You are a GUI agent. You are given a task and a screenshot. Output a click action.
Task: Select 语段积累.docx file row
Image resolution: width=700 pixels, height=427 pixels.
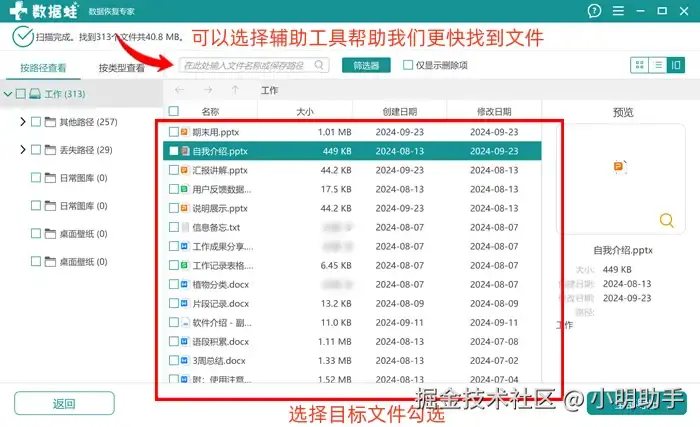coord(352,342)
